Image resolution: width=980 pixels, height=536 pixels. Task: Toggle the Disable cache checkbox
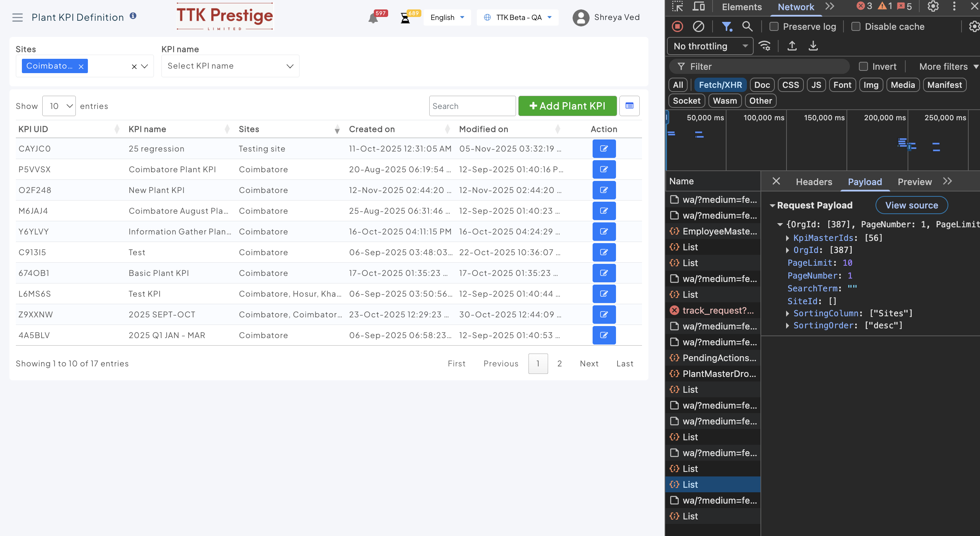point(856,27)
